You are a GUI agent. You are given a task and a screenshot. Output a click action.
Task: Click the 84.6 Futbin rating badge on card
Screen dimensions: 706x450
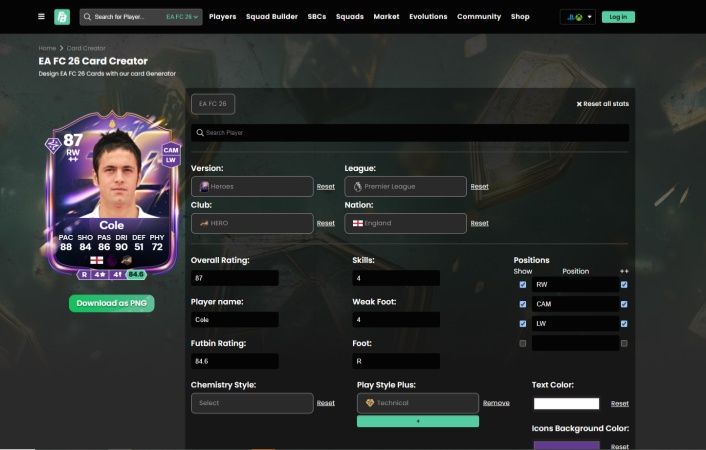136,274
